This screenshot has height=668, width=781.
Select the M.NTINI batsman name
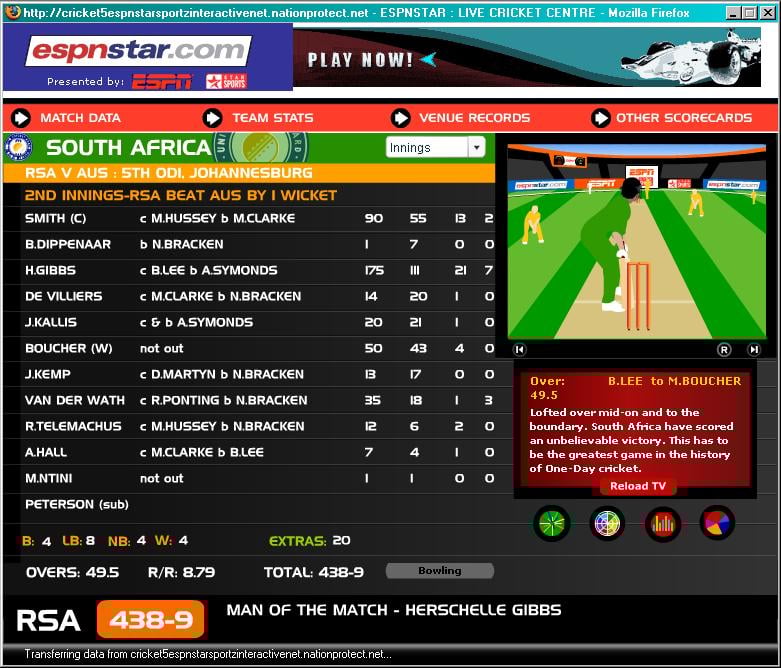point(49,478)
